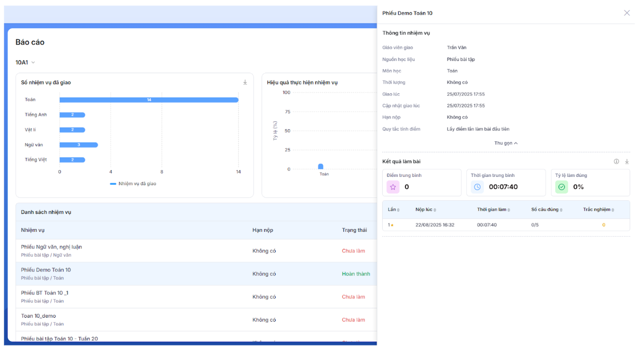Toggle Nhiệm vụ đã giao legend series

(x=133, y=184)
